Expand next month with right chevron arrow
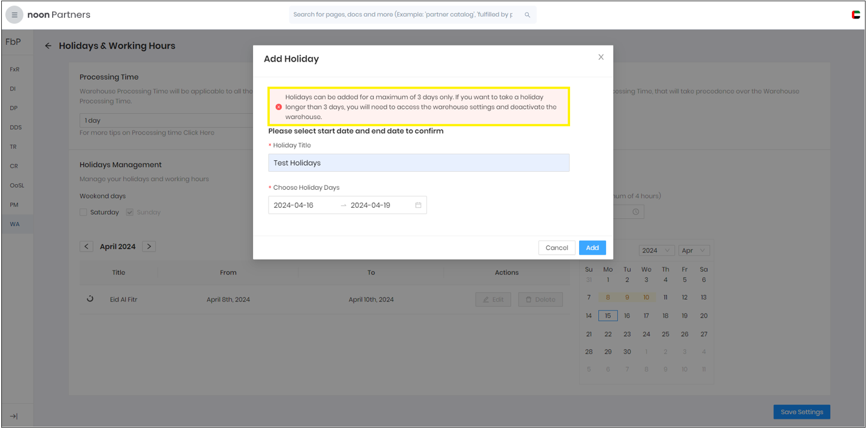The width and height of the screenshot is (868, 429). tap(148, 246)
